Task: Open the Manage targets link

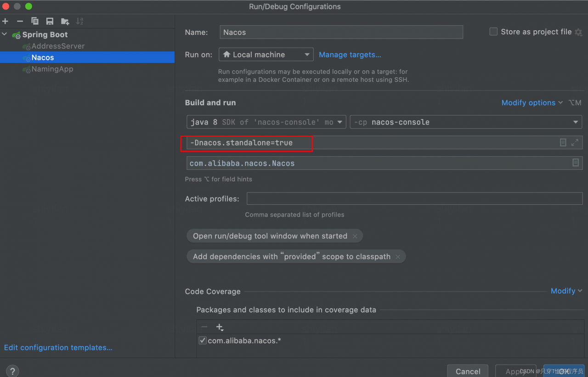Action: pyautogui.click(x=350, y=55)
